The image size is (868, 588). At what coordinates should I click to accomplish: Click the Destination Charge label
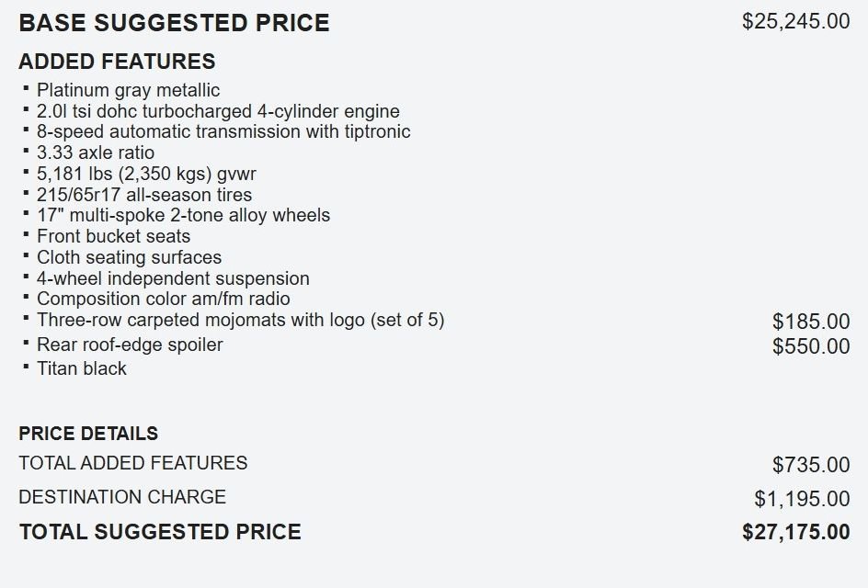[122, 497]
